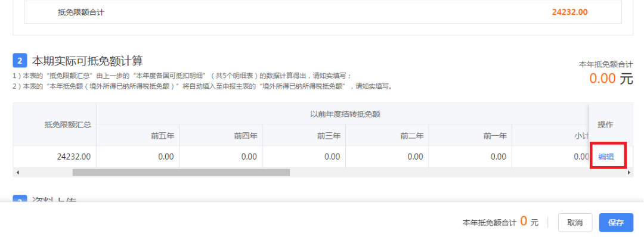Screen dimensions: 644x237
Task: Click the 抵免限额合计 row label
Action: pyautogui.click(x=81, y=13)
